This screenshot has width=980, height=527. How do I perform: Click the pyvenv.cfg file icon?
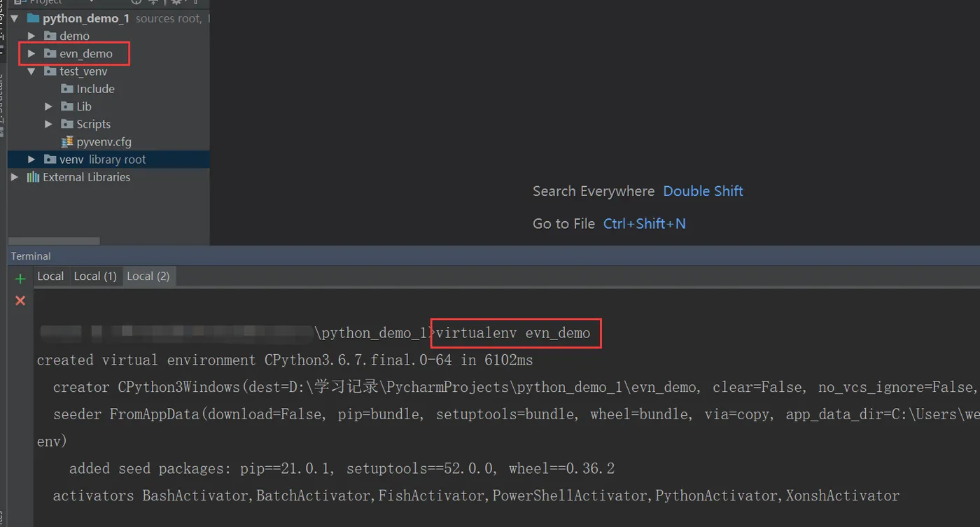click(x=67, y=141)
